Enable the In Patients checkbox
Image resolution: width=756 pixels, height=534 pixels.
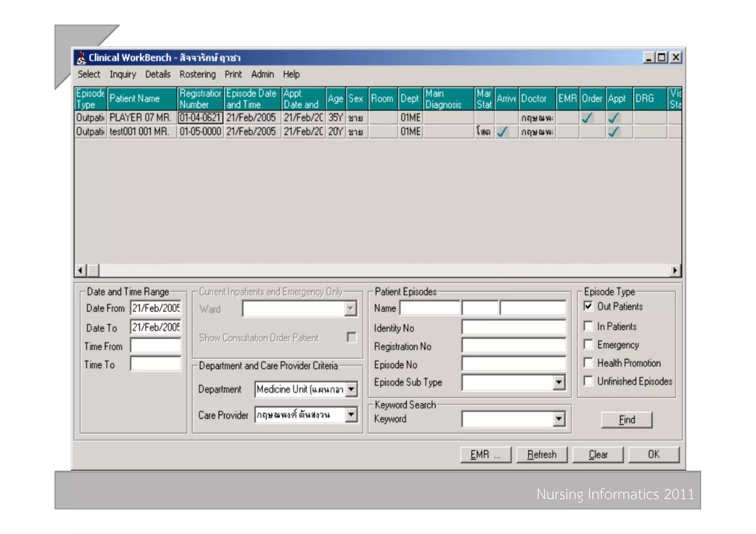tap(588, 326)
